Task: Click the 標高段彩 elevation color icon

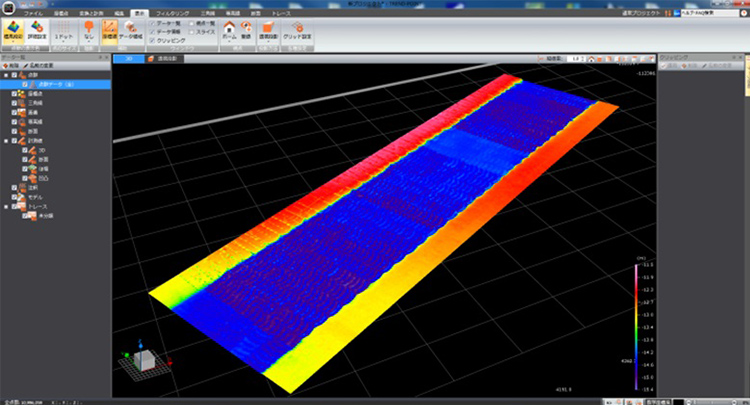Action: [12, 28]
